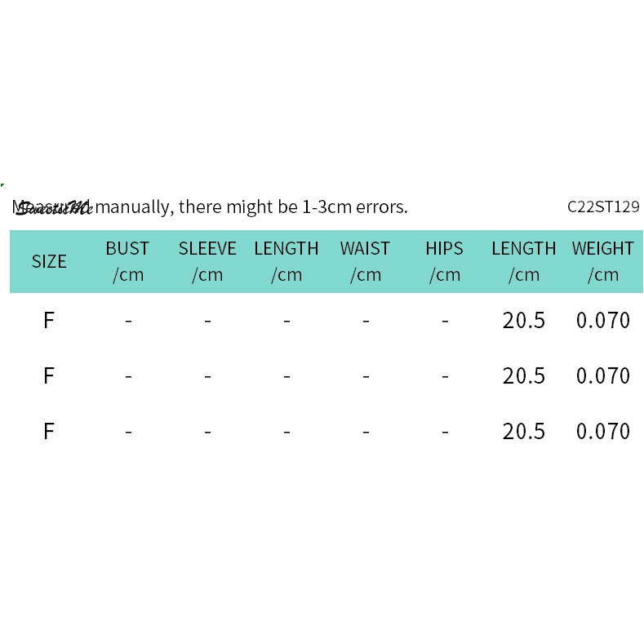Select the 0.070 weight in the first row
The width and height of the screenshot is (644, 644).
point(602,320)
